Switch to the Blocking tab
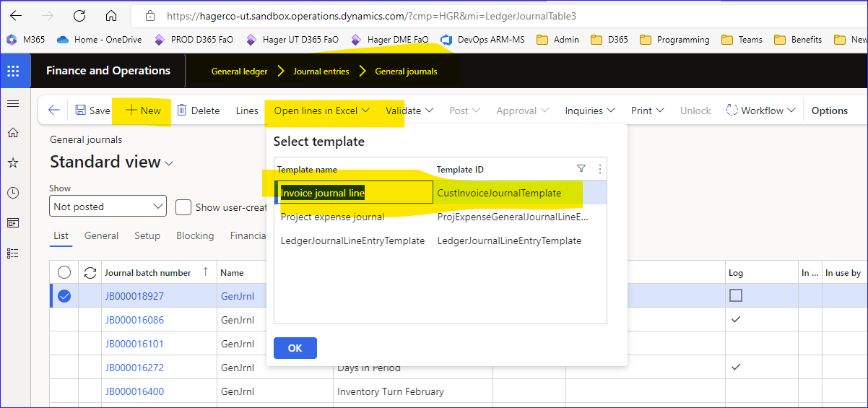The image size is (868, 408). pos(195,235)
